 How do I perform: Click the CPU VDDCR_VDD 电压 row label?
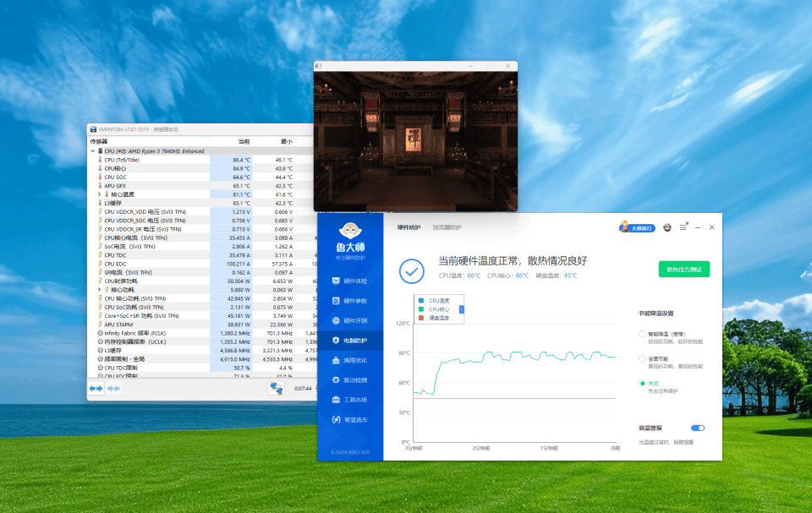pyautogui.click(x=145, y=212)
